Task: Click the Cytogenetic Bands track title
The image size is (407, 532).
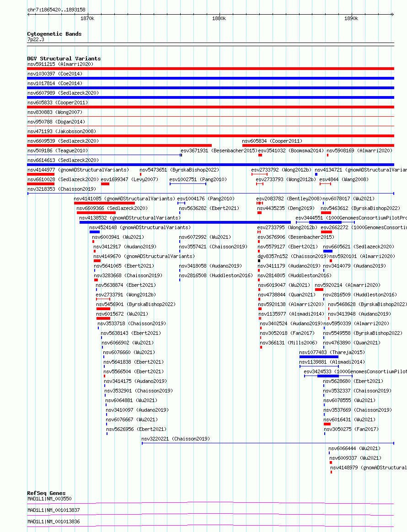Action: [x=54, y=34]
